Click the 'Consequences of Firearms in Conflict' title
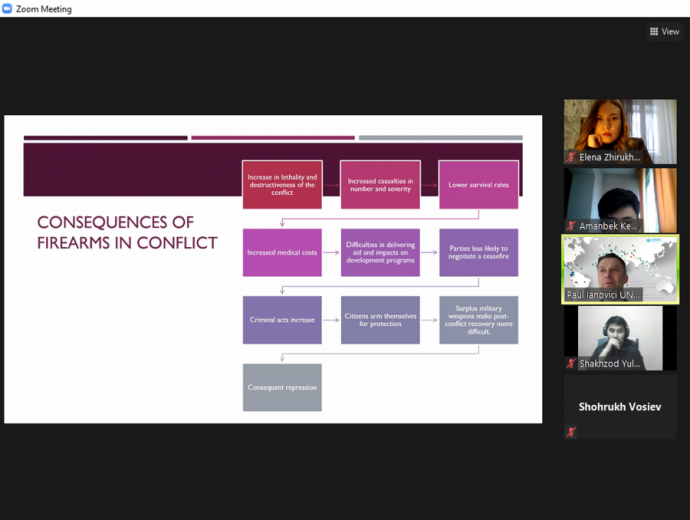The image size is (690, 520). (x=127, y=232)
